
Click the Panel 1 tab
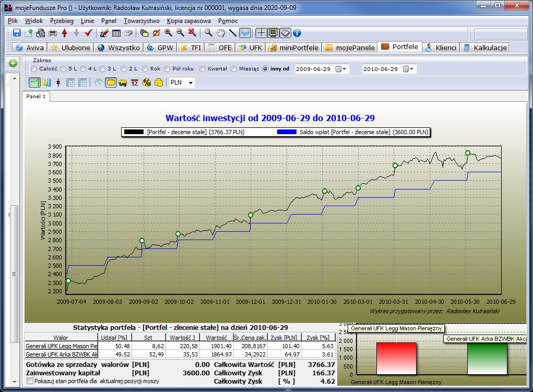click(x=36, y=97)
